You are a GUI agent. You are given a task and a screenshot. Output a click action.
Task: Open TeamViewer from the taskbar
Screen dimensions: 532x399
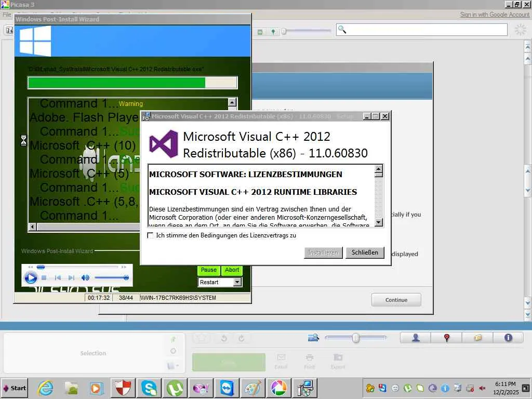(227, 388)
